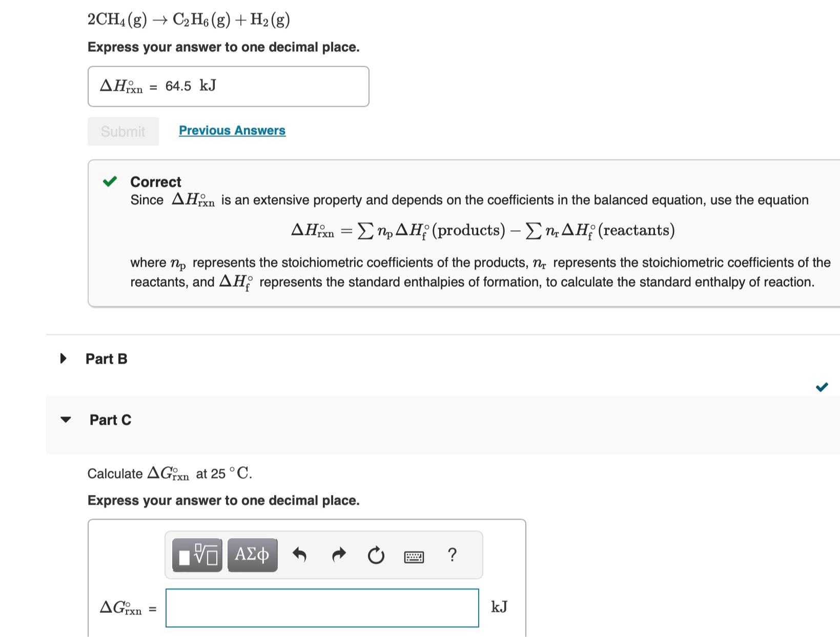
Task: Select the Part B section header
Action: point(107,359)
